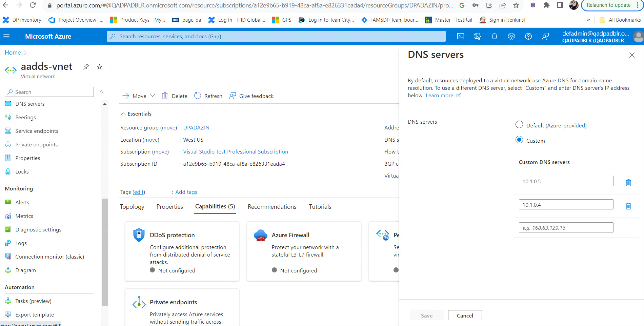
Task: Click the sidebar vertical scrollbar
Action: click(105, 251)
